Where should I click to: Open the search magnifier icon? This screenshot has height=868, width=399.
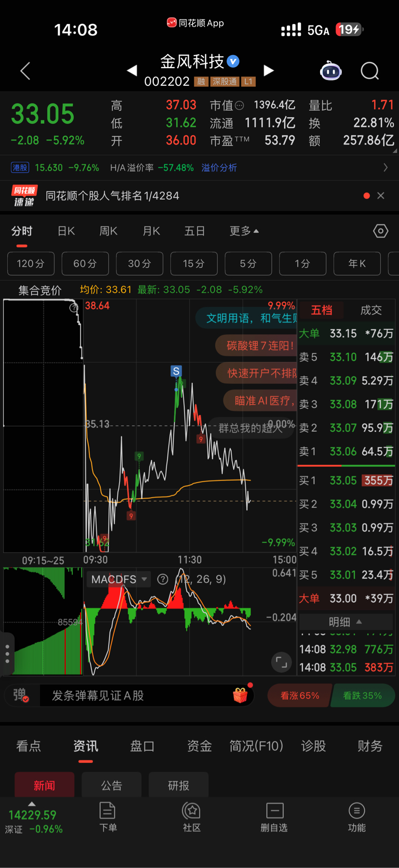[x=370, y=71]
